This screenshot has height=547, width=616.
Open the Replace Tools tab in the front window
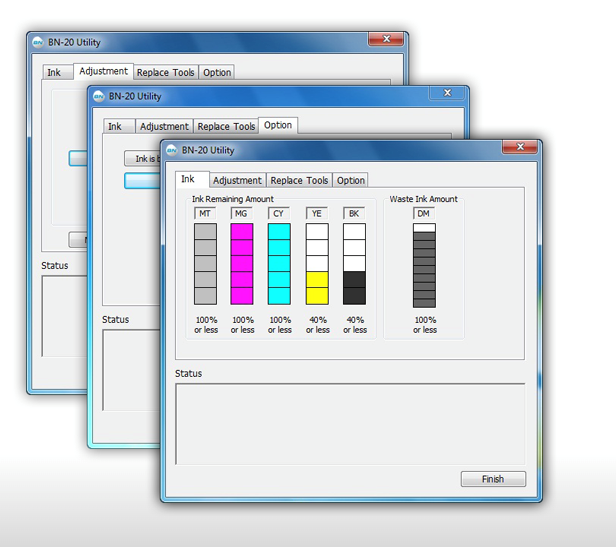(299, 181)
